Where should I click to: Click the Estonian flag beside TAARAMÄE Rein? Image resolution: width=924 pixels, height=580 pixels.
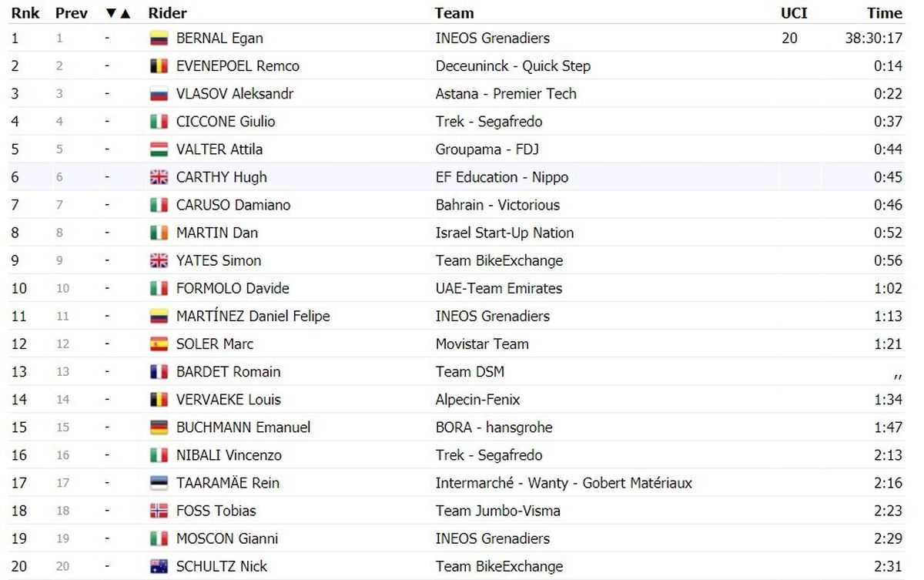pos(159,483)
